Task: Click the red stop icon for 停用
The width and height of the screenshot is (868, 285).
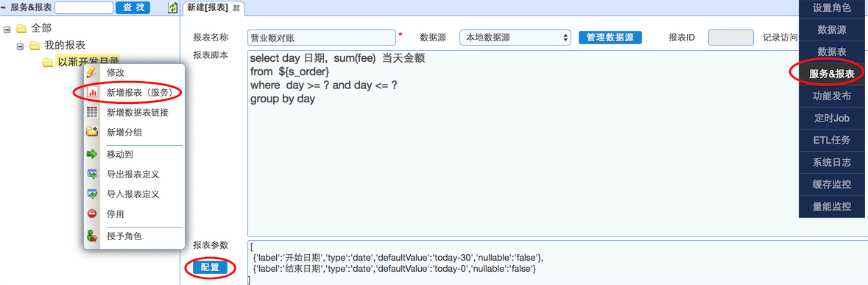Action: [x=92, y=214]
